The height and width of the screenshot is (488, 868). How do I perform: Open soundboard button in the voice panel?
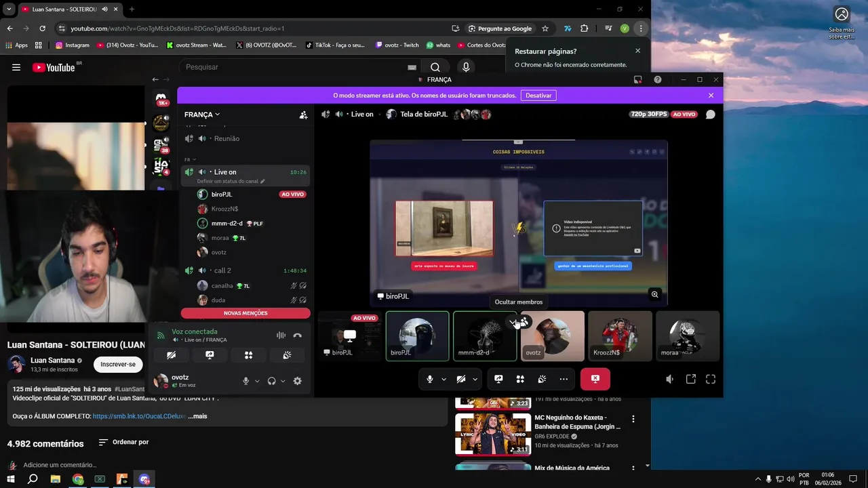(287, 355)
